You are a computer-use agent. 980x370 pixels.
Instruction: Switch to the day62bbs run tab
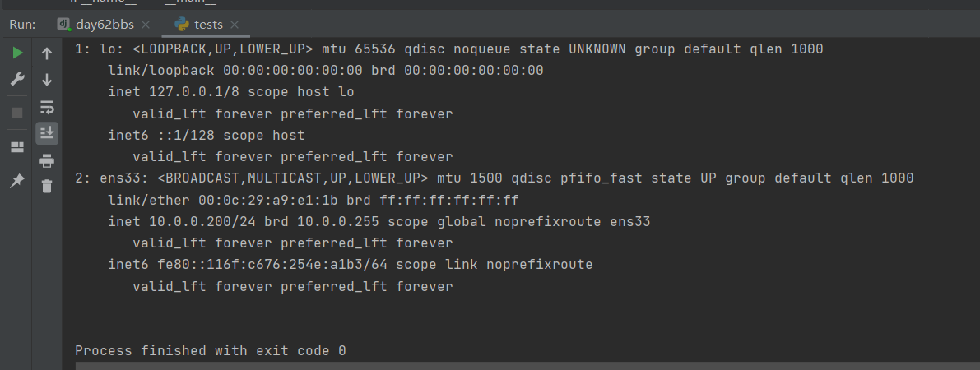[x=105, y=25]
